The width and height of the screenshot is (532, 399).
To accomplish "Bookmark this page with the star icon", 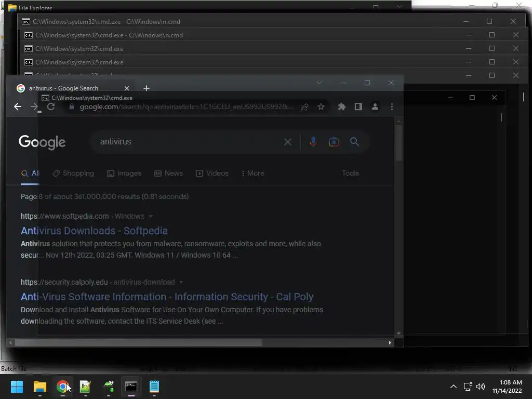I will [x=321, y=107].
